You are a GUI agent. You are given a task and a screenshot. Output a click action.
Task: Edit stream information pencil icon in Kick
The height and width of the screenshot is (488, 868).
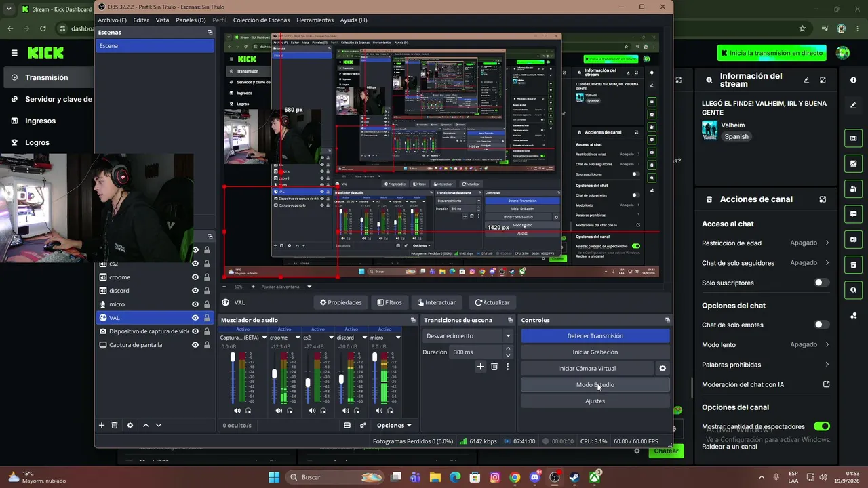(x=806, y=80)
